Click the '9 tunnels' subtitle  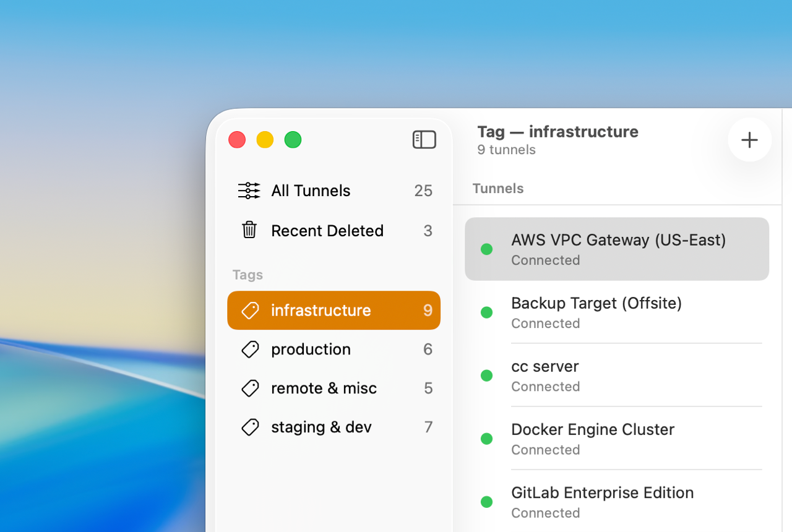pos(506,150)
